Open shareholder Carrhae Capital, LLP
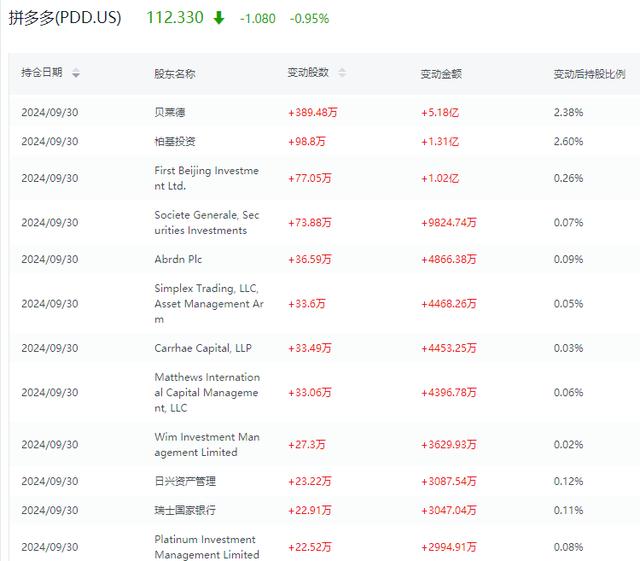This screenshot has height=561, width=640. [203, 348]
